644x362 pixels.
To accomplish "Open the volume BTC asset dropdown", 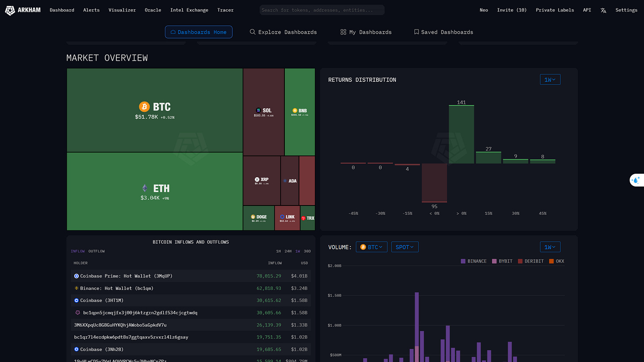I will click(372, 247).
